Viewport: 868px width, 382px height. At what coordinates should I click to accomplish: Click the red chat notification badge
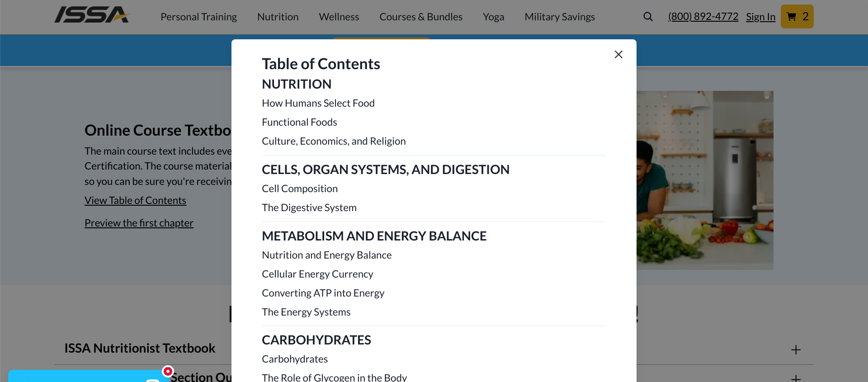pos(168,371)
